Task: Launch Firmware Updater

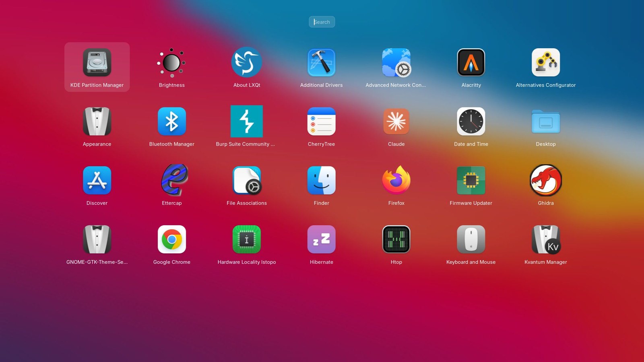Action: 471,181
